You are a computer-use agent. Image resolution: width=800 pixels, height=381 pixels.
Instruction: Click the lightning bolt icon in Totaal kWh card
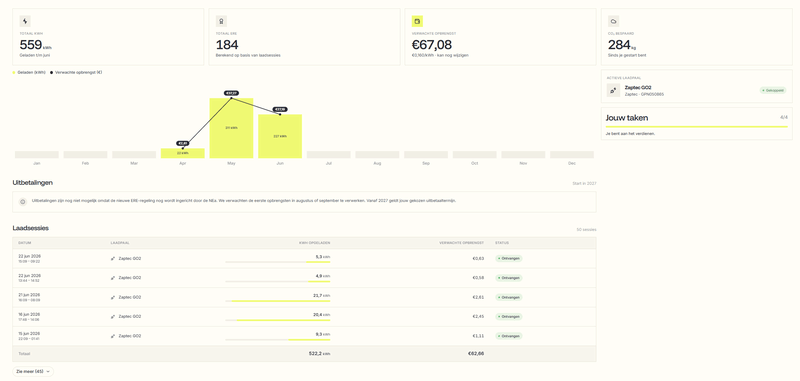pos(25,21)
